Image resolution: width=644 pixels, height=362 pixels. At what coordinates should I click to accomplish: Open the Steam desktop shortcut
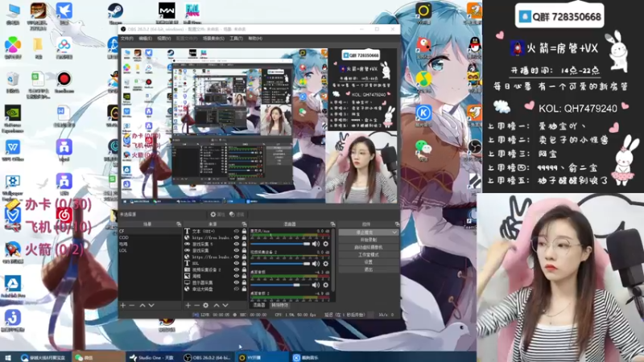115,13
